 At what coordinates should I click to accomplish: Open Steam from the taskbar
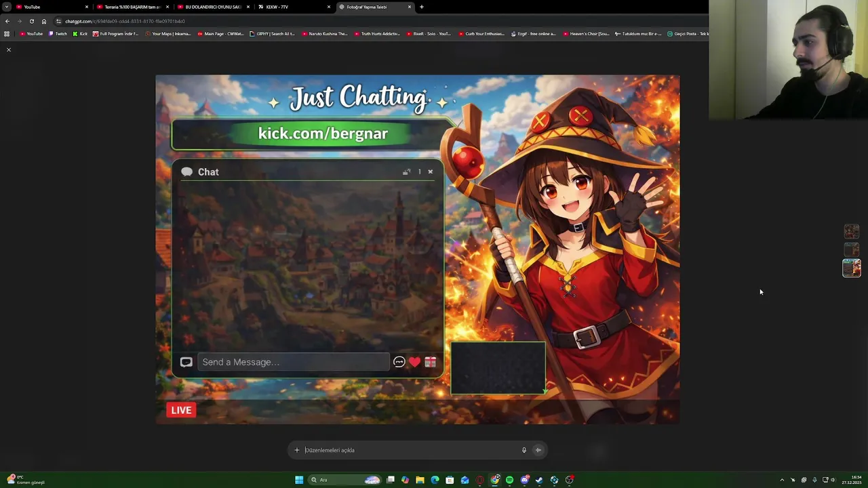(x=539, y=480)
